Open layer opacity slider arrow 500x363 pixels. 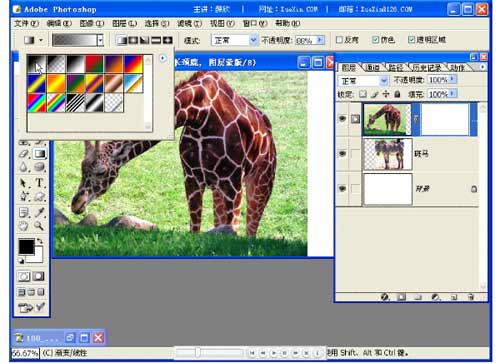click(x=452, y=79)
